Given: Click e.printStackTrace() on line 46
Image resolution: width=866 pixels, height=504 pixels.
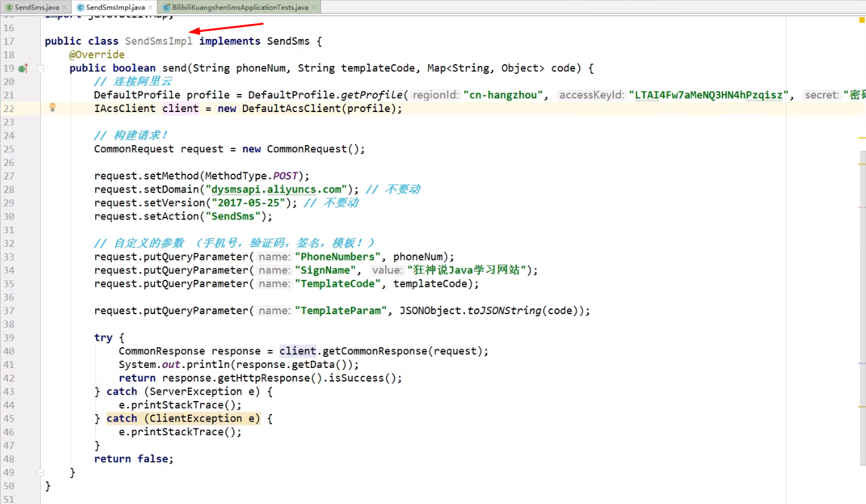Looking at the screenshot, I should pyautogui.click(x=180, y=432).
